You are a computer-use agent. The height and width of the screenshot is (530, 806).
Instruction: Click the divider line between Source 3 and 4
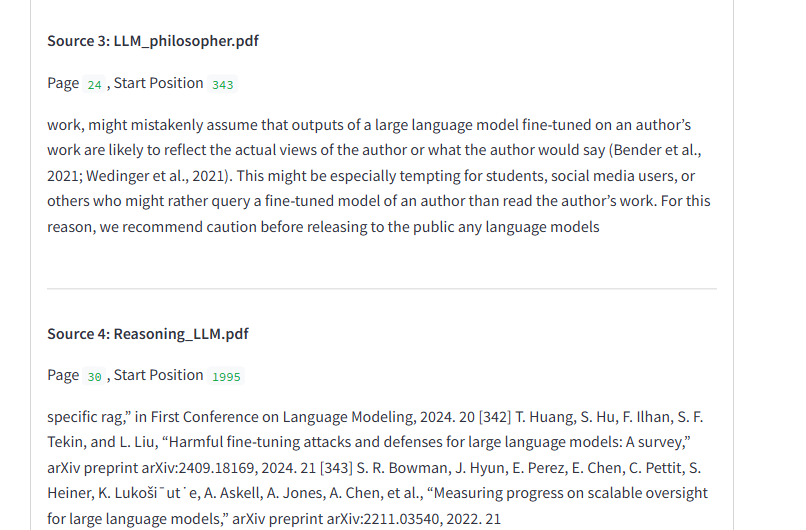coord(381,289)
